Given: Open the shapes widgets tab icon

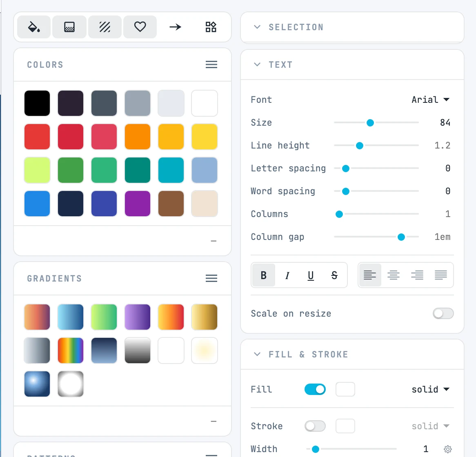Looking at the screenshot, I should [x=211, y=27].
